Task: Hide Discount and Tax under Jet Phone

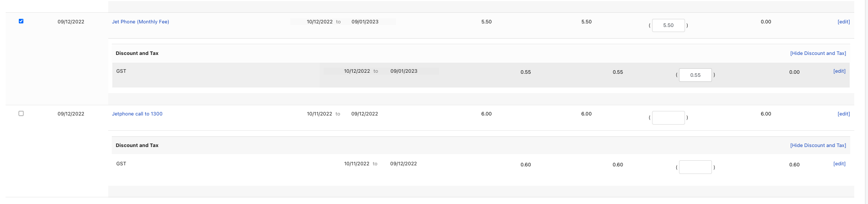Action: (x=818, y=53)
